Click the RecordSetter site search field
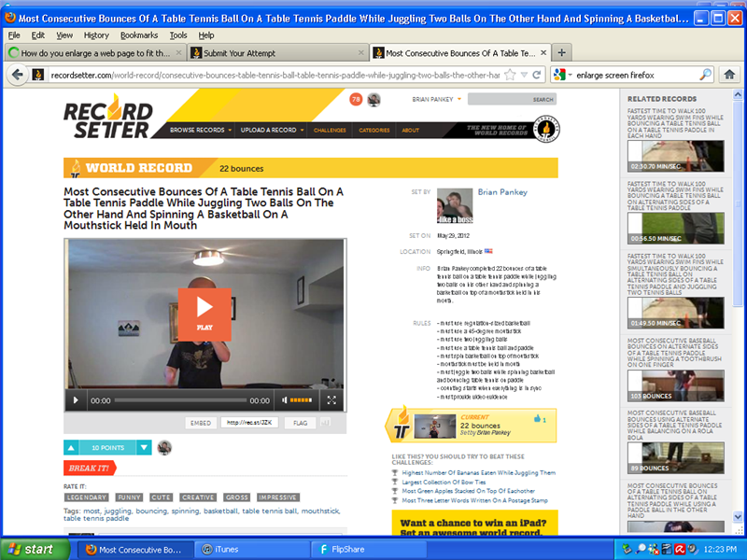Screen dimensions: 747x560 (x=512, y=99)
